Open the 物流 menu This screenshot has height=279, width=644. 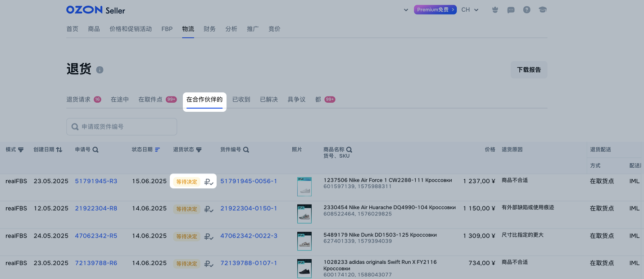click(x=188, y=29)
